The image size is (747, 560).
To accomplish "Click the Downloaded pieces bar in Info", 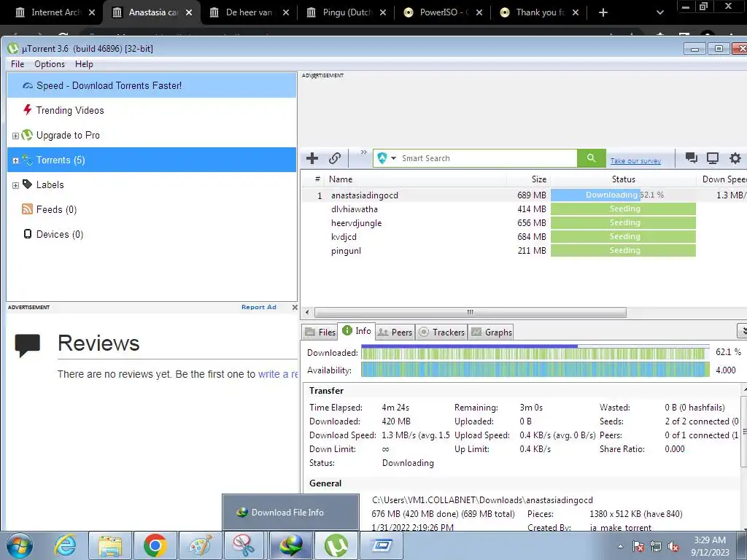I will pos(535,353).
